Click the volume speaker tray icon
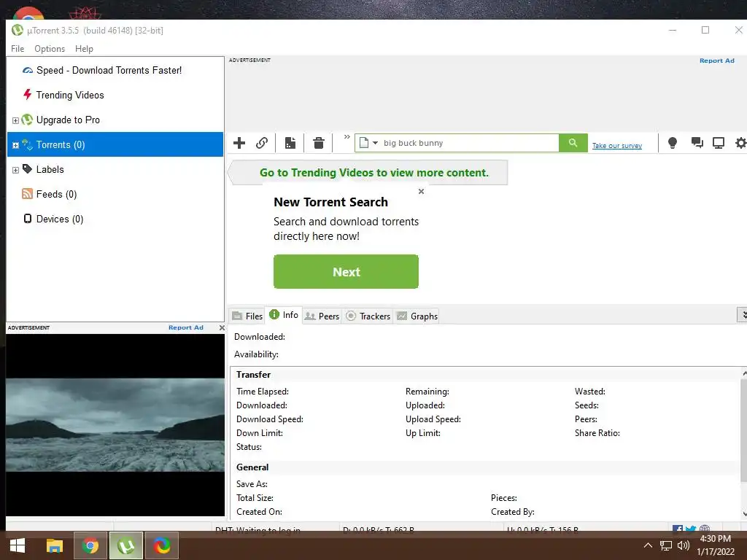The height and width of the screenshot is (560, 747). (x=683, y=545)
